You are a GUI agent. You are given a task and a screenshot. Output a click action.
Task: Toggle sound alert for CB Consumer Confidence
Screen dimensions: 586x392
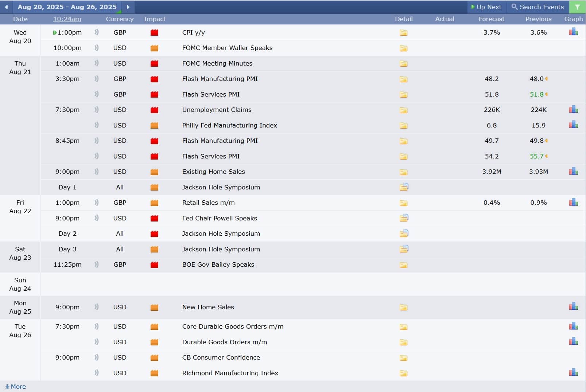[x=97, y=357]
